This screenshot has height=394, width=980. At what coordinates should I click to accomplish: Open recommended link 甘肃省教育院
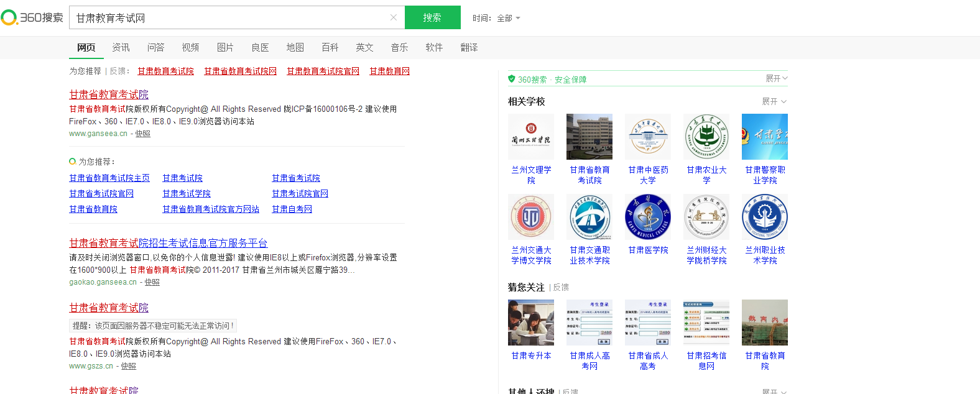tap(93, 209)
